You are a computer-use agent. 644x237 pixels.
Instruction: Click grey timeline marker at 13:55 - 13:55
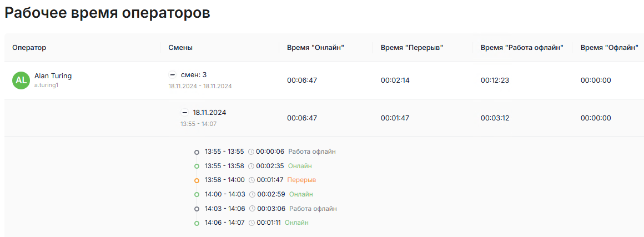pos(197,152)
